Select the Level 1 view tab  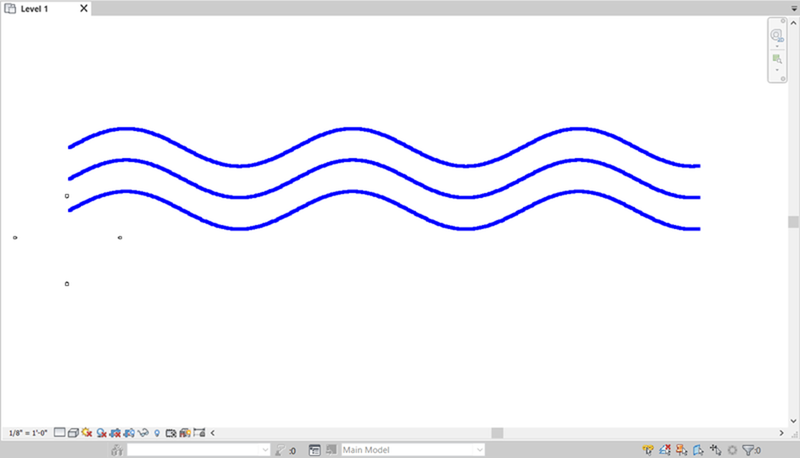click(34, 9)
